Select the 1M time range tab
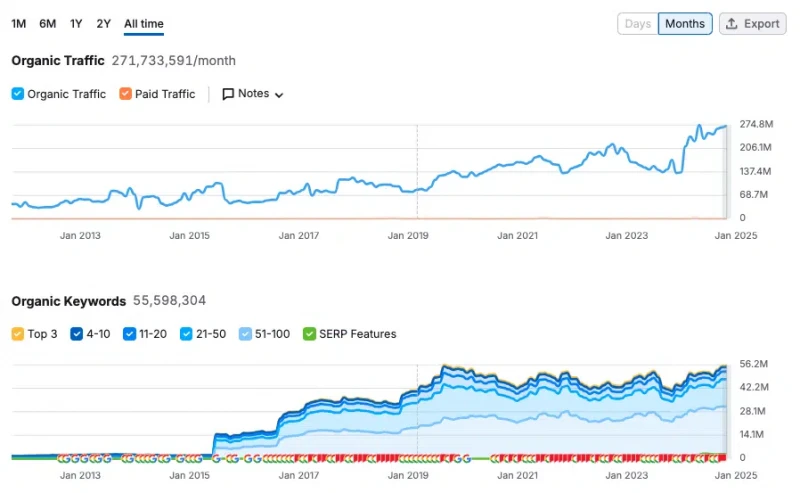This screenshot has height=493, width=800. pos(18,24)
